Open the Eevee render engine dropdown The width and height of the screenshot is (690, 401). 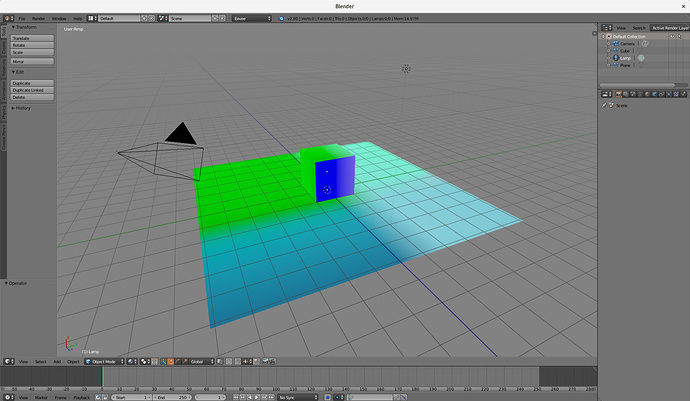pos(252,18)
